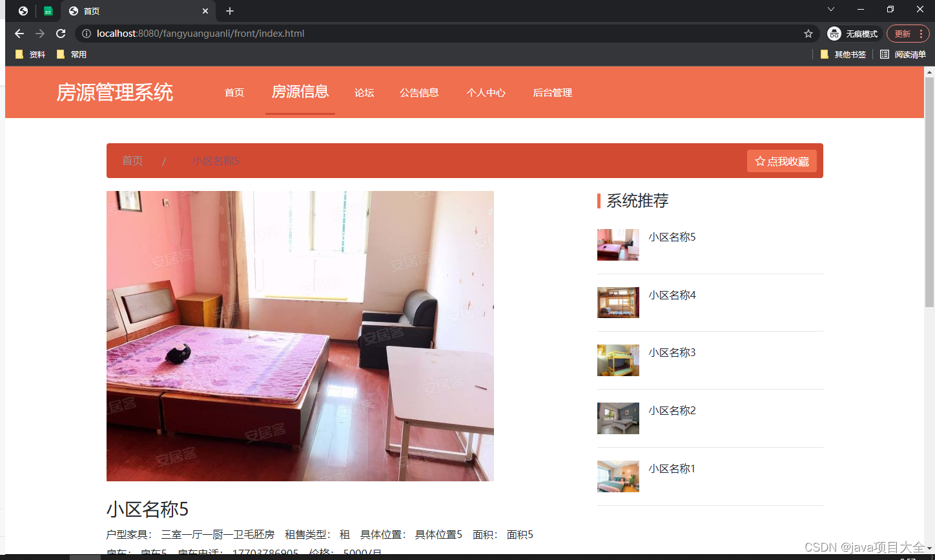The width and height of the screenshot is (935, 560).
Task: Open the 小区名称2 recommendation thumbnail
Action: point(618,418)
